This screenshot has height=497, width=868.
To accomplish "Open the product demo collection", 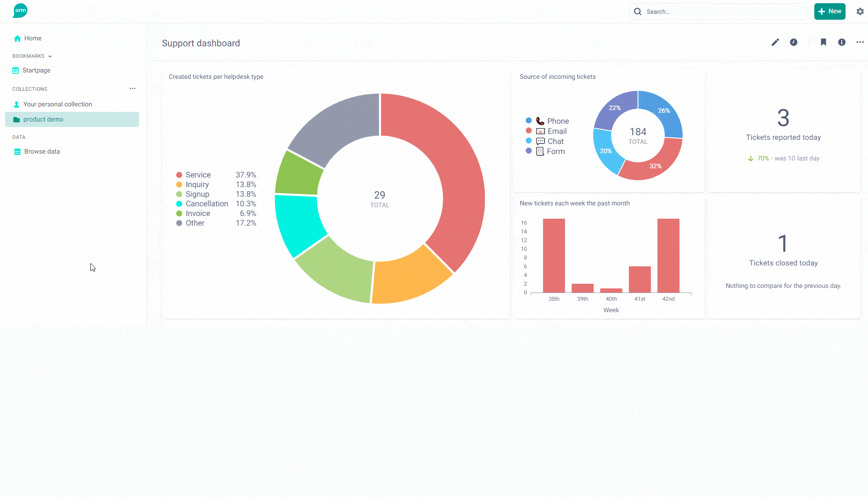I will click(x=43, y=119).
